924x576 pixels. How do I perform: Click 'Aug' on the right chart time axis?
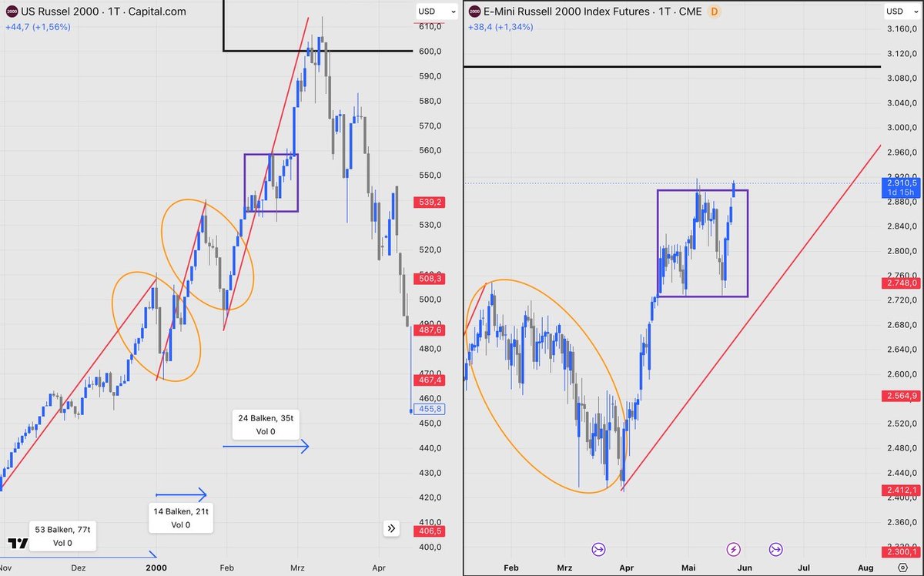[865, 569]
